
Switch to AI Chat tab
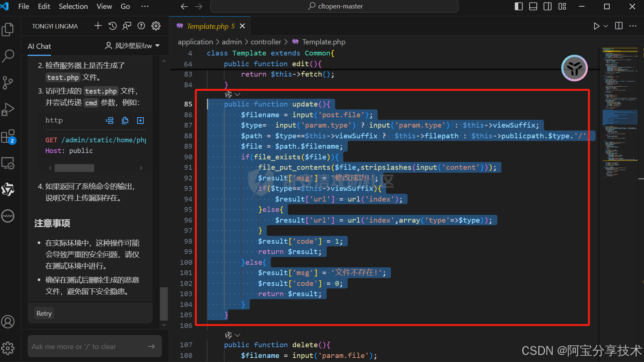39,46
